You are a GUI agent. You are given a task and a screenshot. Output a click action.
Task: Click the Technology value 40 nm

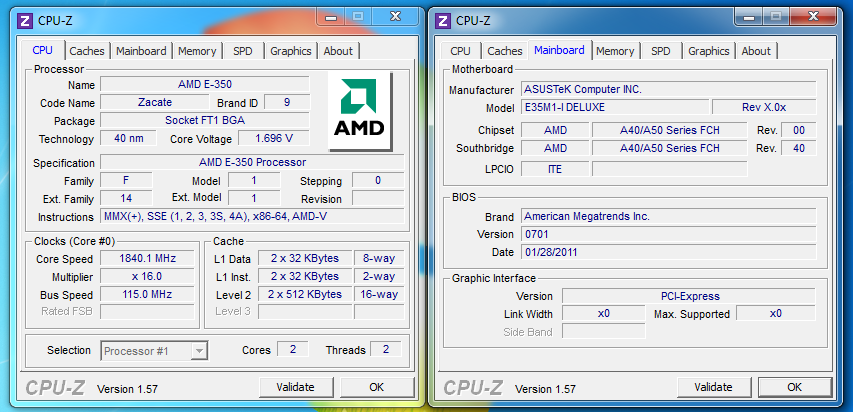(128, 138)
